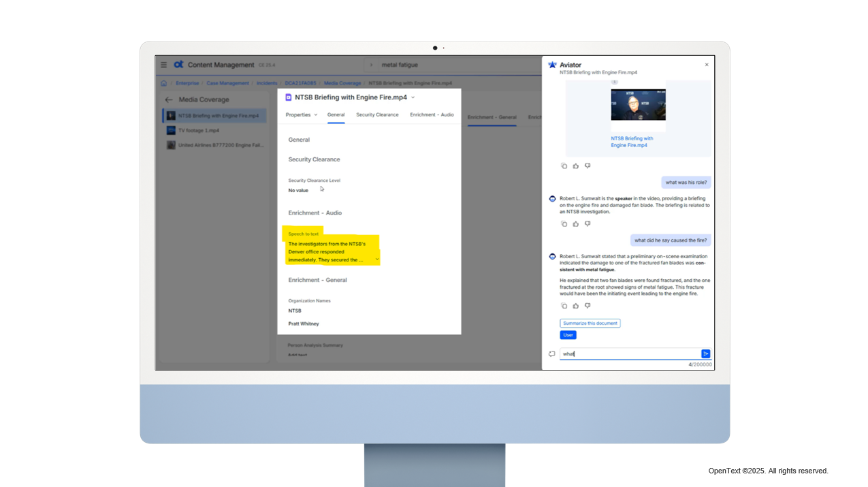Select the home breadcrumb icon
Viewport: 868px width, 487px height.
[163, 82]
